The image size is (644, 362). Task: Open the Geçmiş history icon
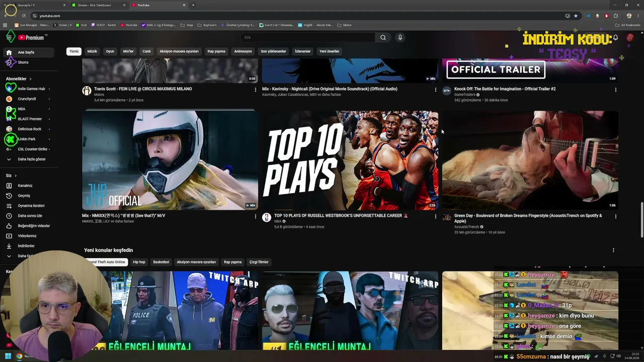point(9,196)
